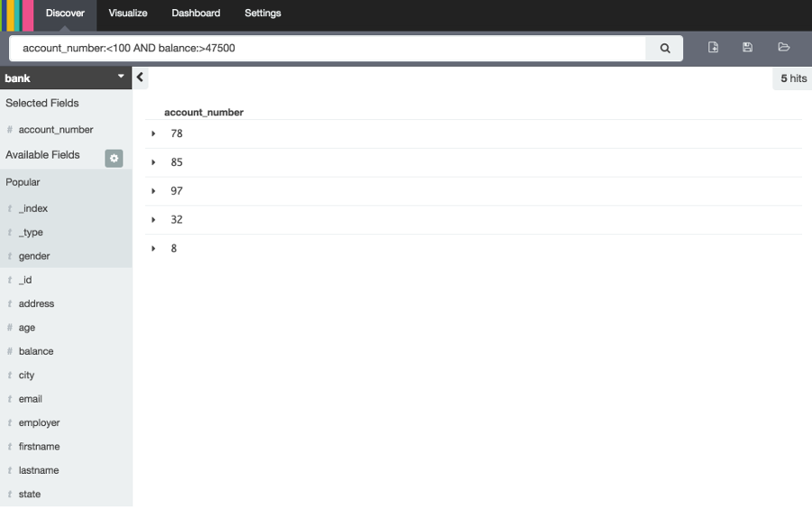Expand the row for account 97

[x=153, y=191]
